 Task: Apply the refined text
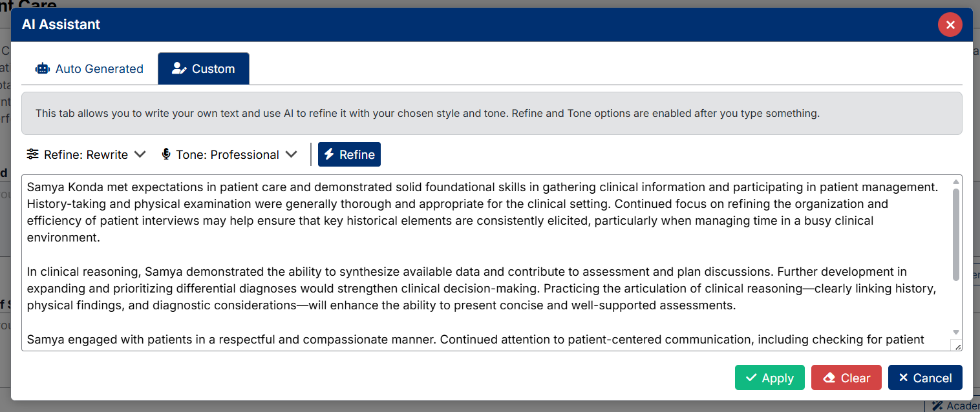(769, 378)
